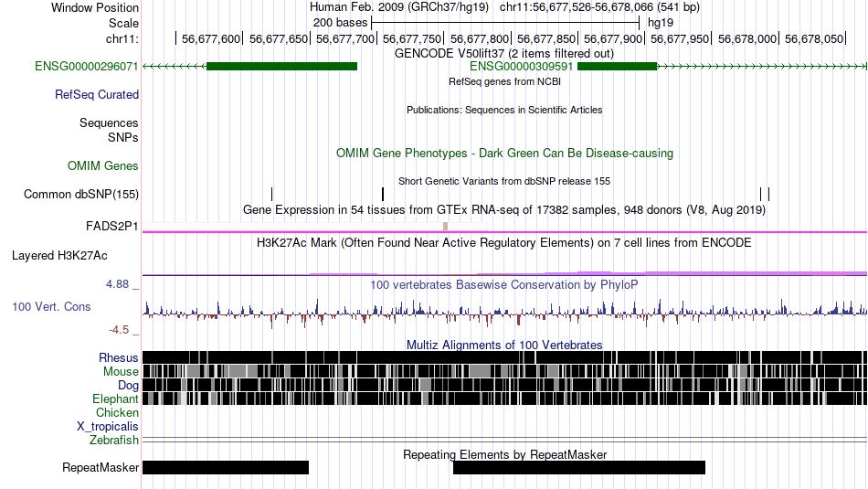This screenshot has width=868, height=489.
Task: Click the FADS2P1 GTEx track label
Action: 111,226
